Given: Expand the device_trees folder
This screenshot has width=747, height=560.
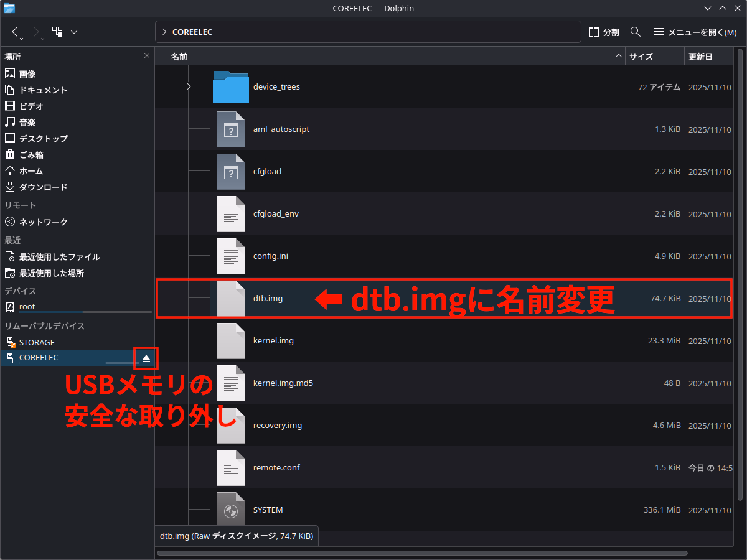Looking at the screenshot, I should pos(189,86).
